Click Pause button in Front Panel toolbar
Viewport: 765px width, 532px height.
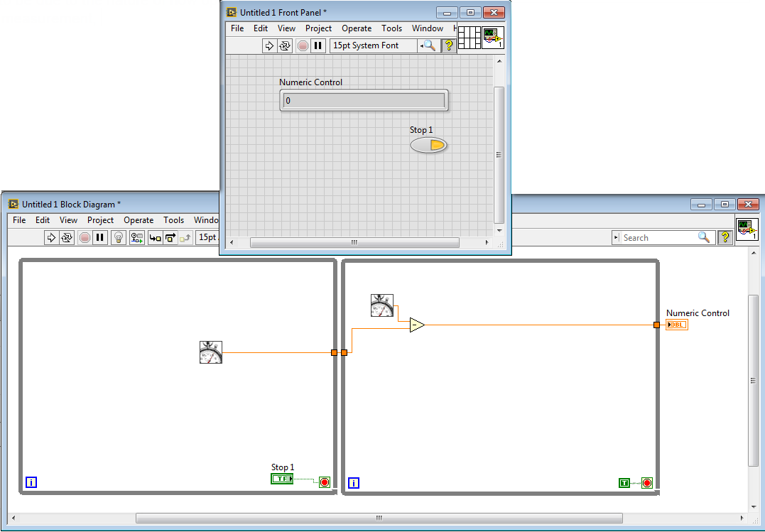tap(318, 46)
